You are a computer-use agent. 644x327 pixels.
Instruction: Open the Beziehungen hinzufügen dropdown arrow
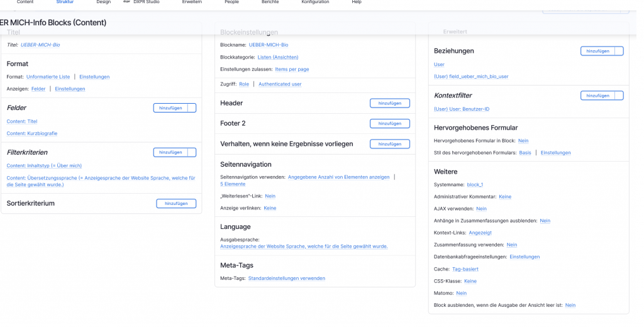pos(619,51)
